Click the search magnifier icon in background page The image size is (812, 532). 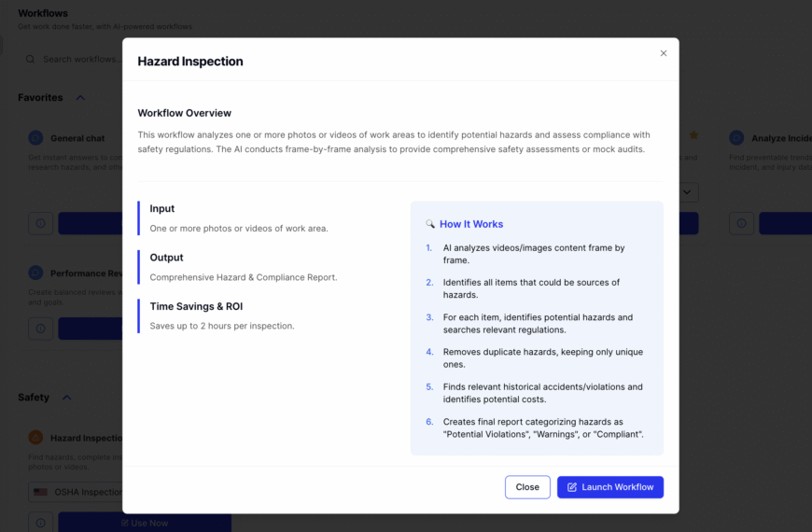tap(31, 59)
